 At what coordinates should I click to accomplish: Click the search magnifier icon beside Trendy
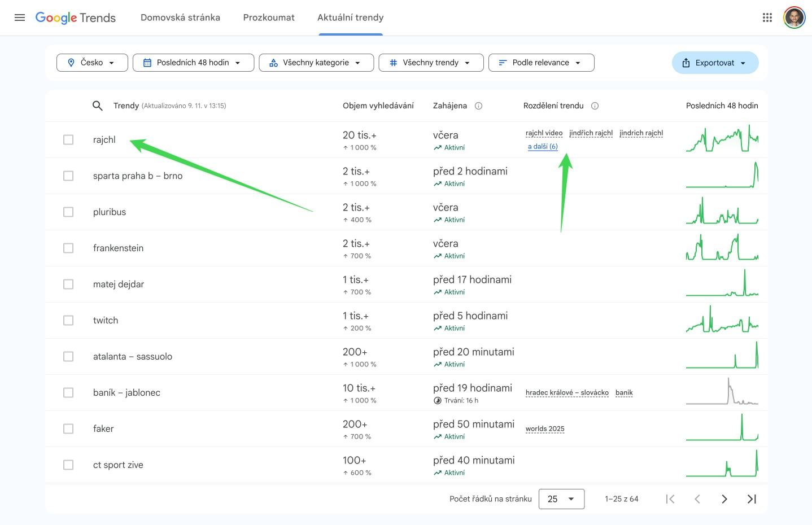(x=98, y=106)
